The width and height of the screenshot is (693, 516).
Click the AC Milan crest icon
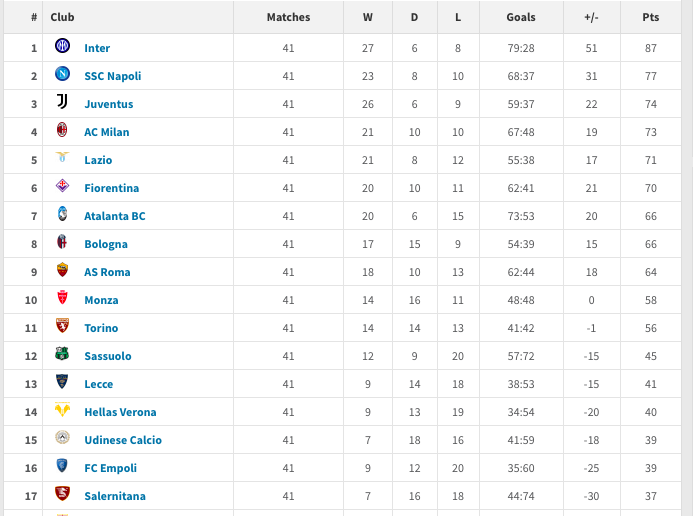(62, 131)
